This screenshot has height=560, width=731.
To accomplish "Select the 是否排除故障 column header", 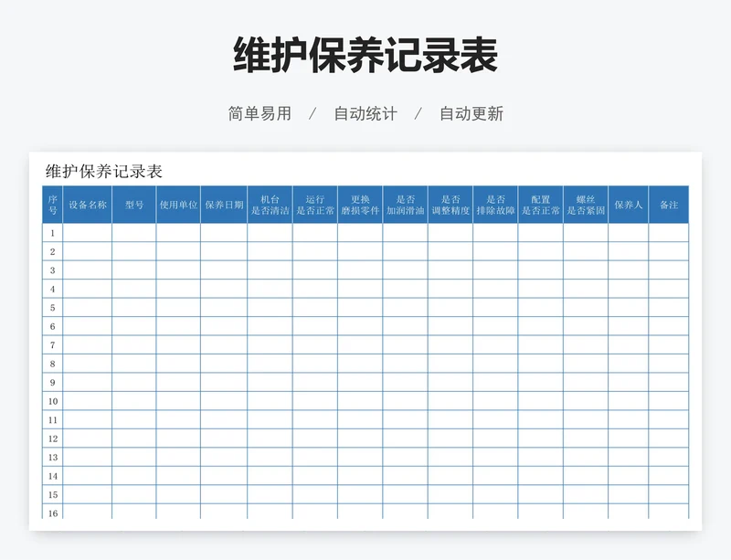I will click(495, 205).
